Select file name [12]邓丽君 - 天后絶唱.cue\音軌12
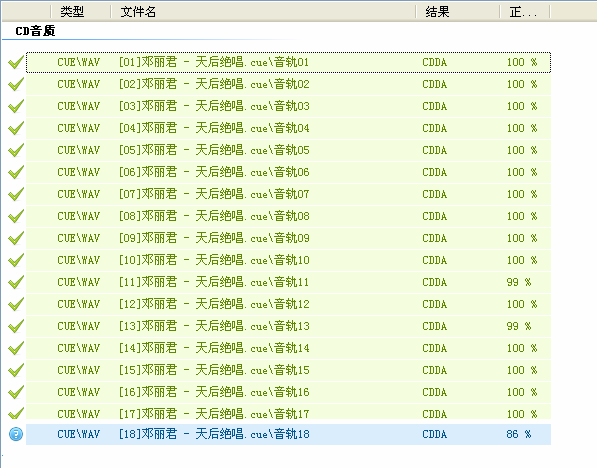Viewport: 597px width, 468px height. 214,305
